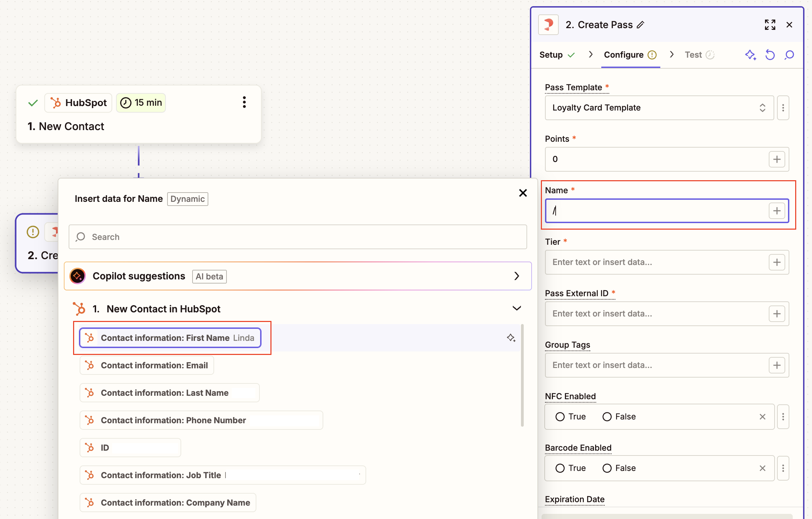Click the Dynamic badge
Image resolution: width=812 pixels, height=519 pixels.
(187, 199)
